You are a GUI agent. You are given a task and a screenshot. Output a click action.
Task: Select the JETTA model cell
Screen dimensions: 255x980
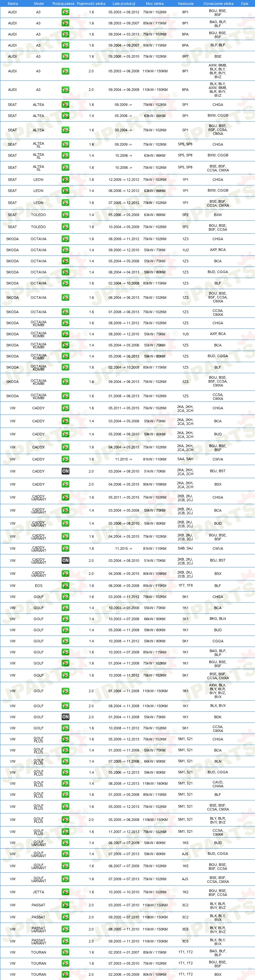point(38,892)
